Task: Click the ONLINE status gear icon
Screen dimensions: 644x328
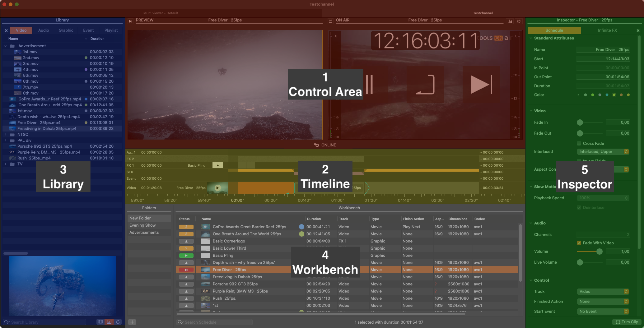Action: [316, 145]
